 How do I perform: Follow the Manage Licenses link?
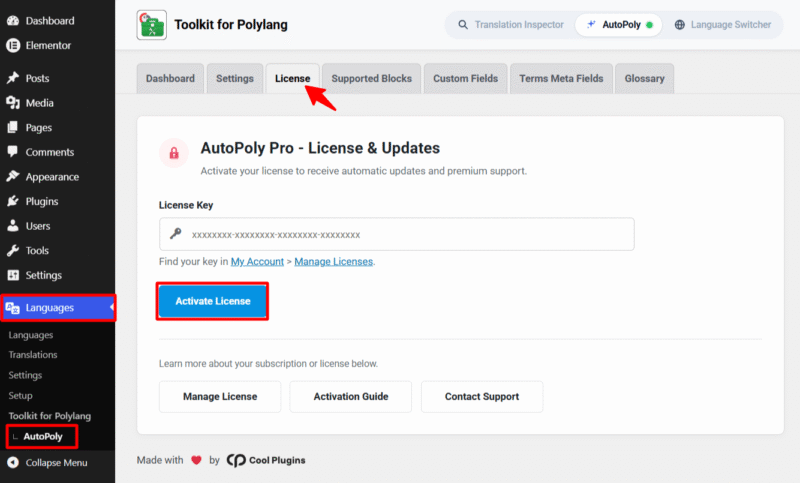[x=334, y=262]
